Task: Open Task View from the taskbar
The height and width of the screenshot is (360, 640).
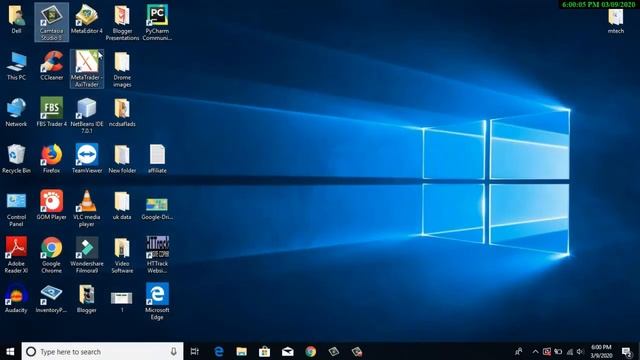Action: coord(195,351)
